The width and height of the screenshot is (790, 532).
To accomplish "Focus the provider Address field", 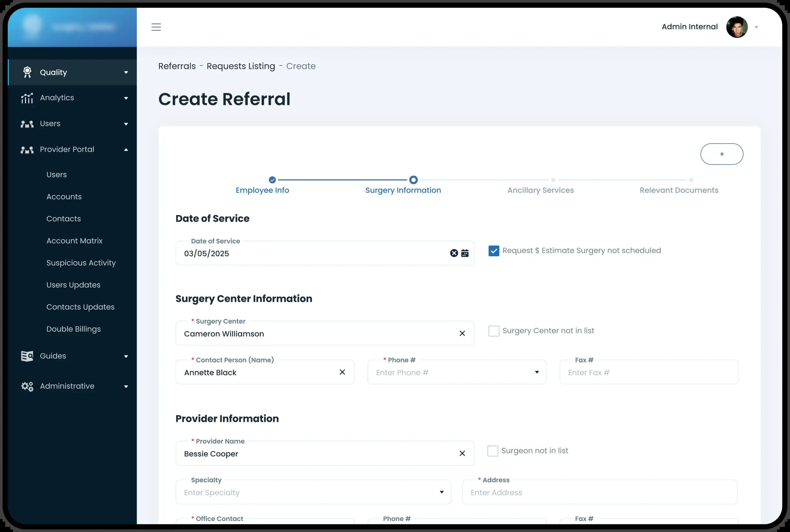I will pyautogui.click(x=599, y=492).
